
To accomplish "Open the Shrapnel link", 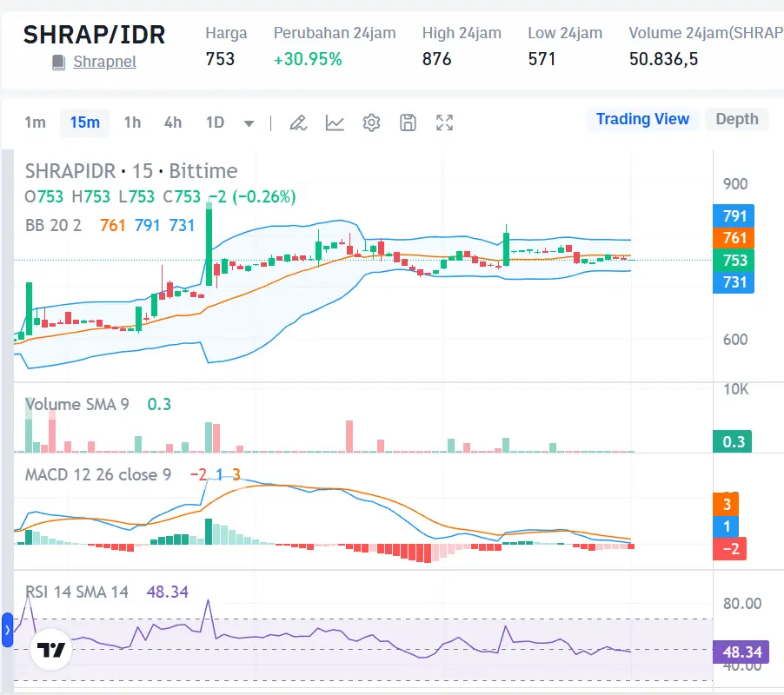I will point(104,62).
